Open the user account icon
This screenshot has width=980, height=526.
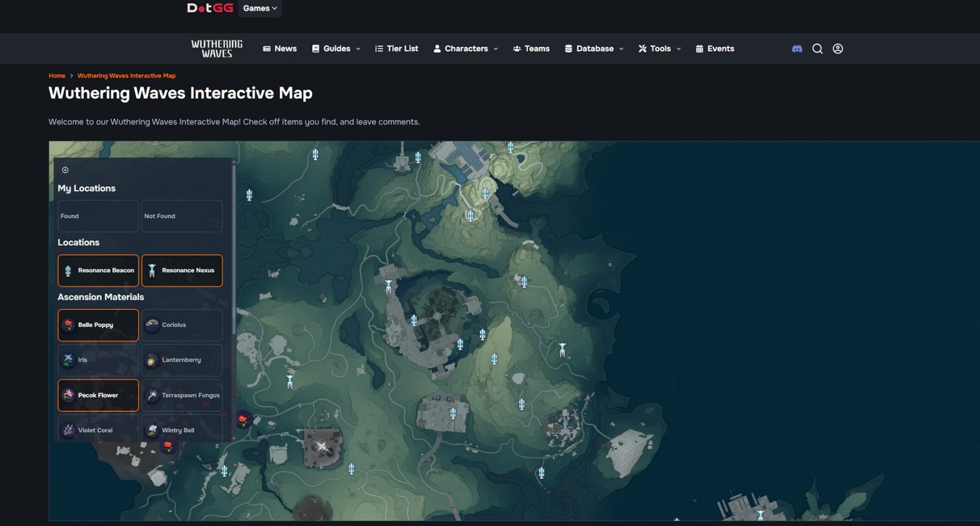[837, 49]
